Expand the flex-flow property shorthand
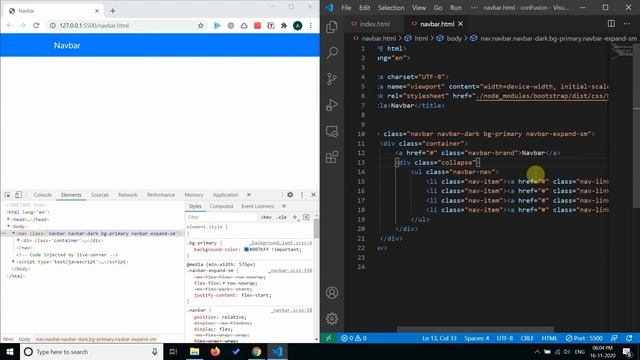The image size is (640, 360). [x=224, y=283]
